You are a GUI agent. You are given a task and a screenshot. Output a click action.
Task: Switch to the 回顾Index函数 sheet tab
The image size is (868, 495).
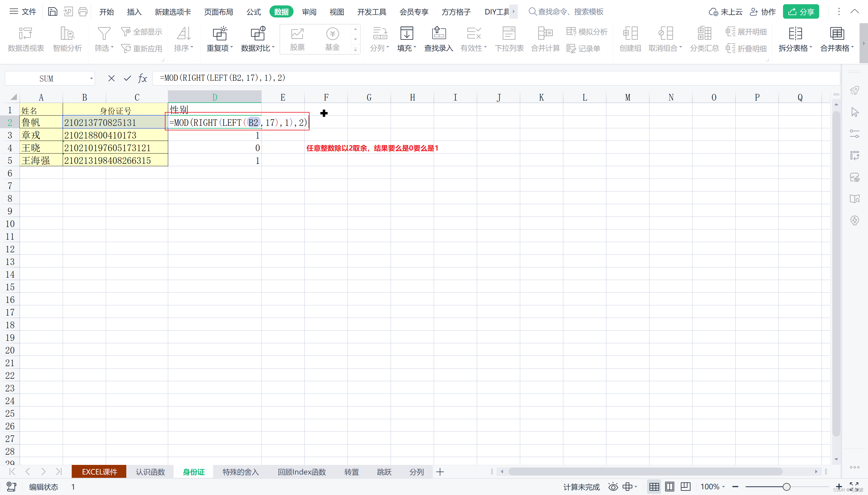(302, 472)
